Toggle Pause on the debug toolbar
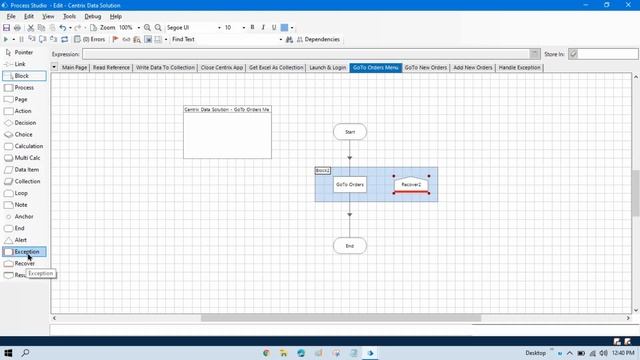 (x=21, y=39)
